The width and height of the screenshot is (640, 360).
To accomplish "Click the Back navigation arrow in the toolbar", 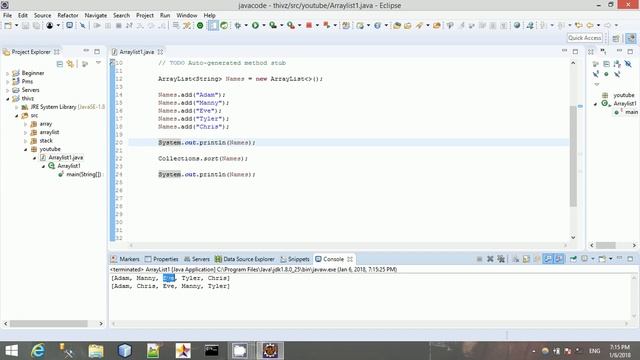I will click(589, 25).
